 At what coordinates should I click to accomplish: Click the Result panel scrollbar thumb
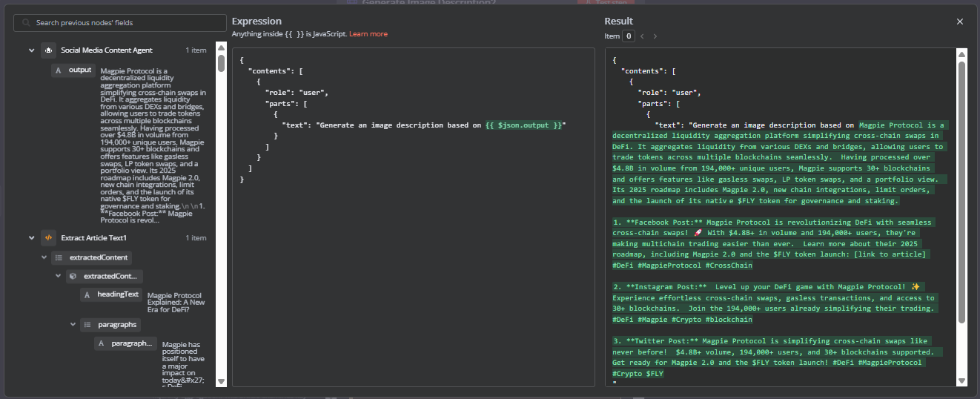click(962, 191)
